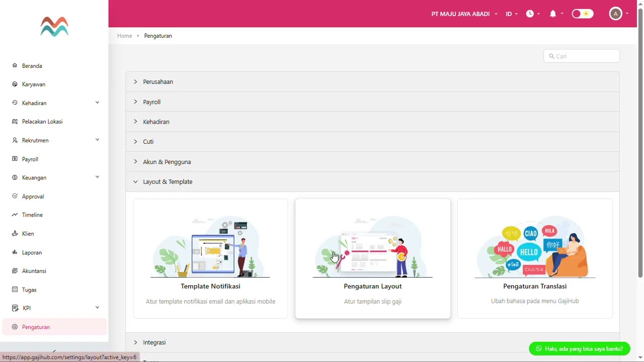
Task: Expand the Keuangan sidebar submenu arrow
Action: [97, 177]
